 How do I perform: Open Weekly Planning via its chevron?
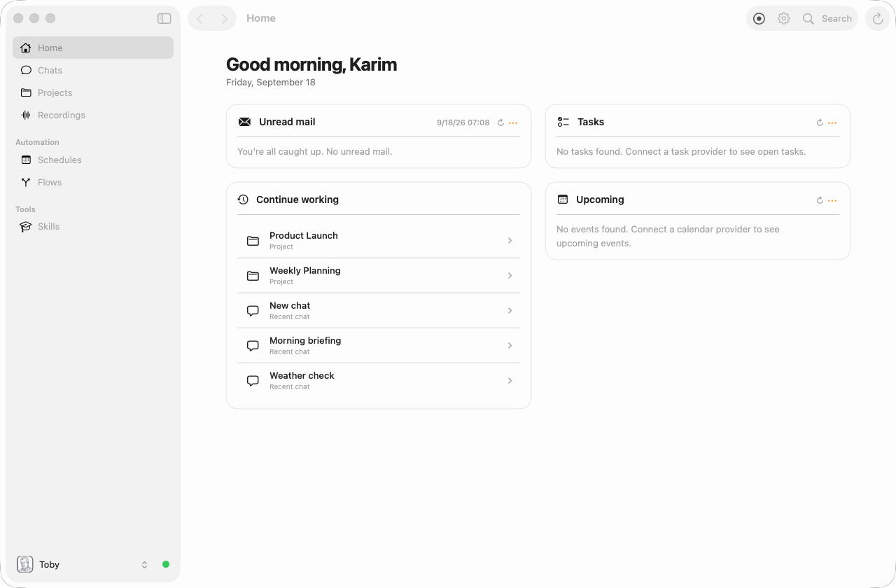point(510,276)
